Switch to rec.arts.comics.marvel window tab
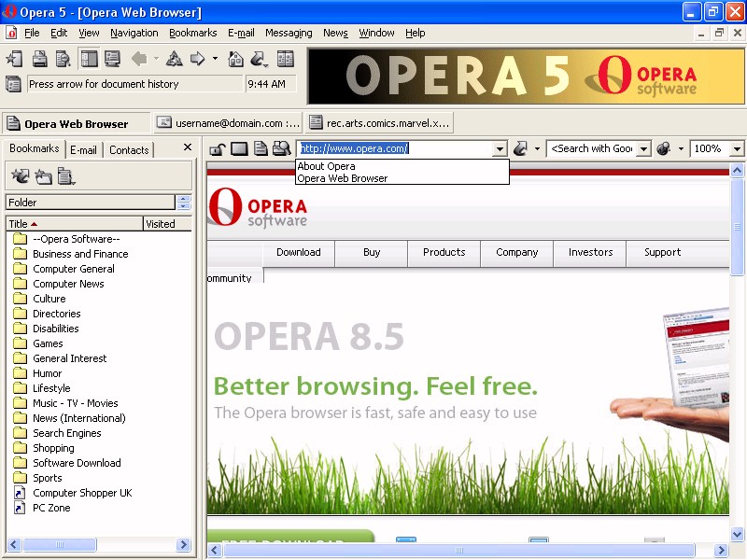747x560 pixels. tap(379, 123)
